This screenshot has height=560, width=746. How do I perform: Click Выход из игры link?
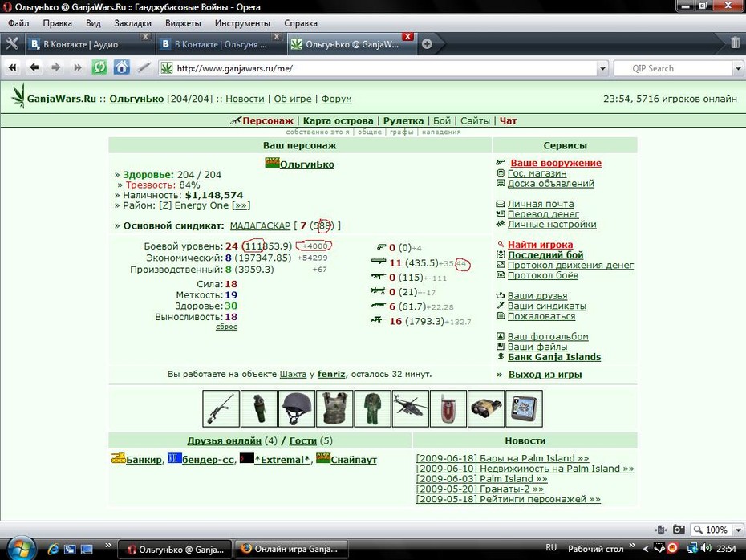click(x=545, y=375)
